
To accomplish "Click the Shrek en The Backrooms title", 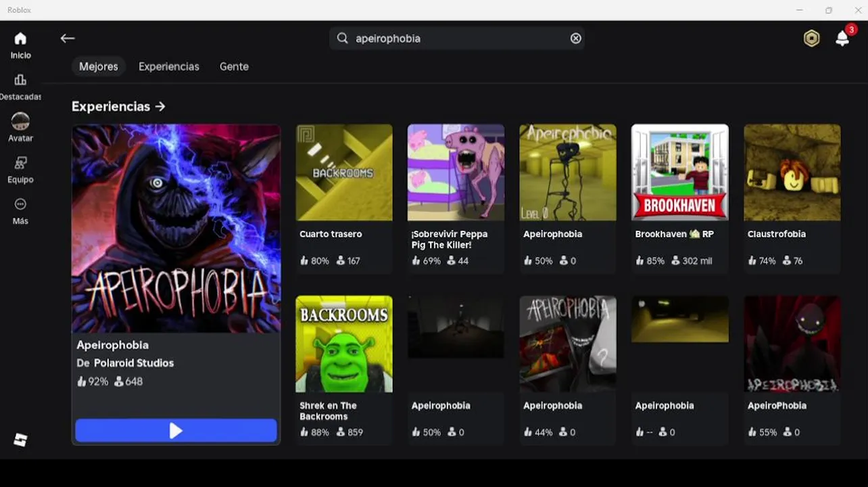I will click(328, 411).
